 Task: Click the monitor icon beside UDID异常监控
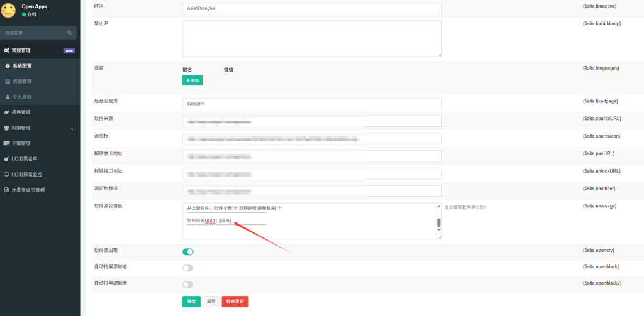pyautogui.click(x=6, y=175)
